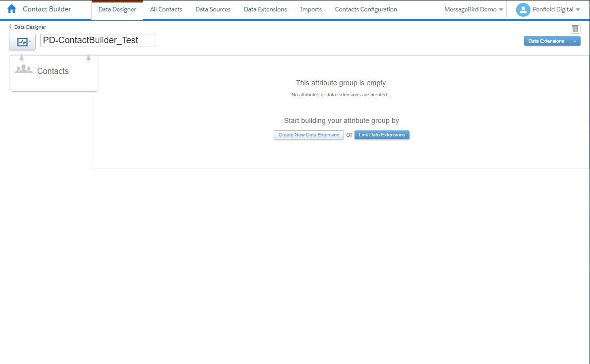Select the Data Extensions navigation tab
Image resolution: width=590 pixels, height=364 pixels.
pyautogui.click(x=265, y=9)
